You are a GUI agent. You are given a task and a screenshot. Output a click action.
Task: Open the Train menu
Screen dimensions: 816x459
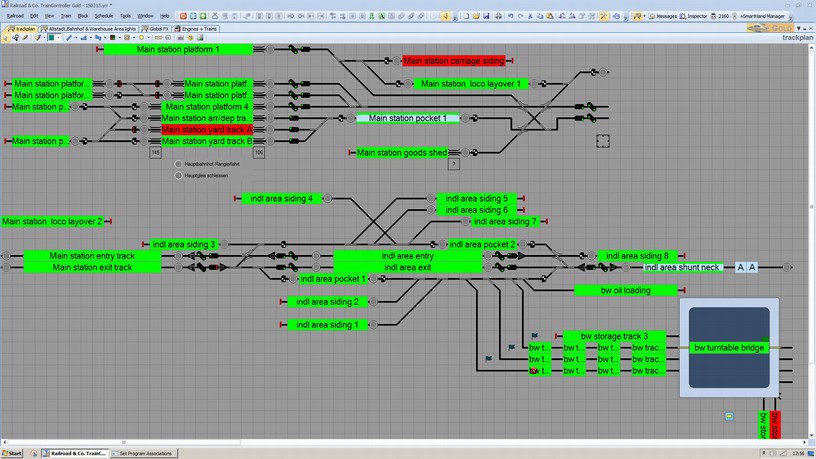pyautogui.click(x=66, y=16)
